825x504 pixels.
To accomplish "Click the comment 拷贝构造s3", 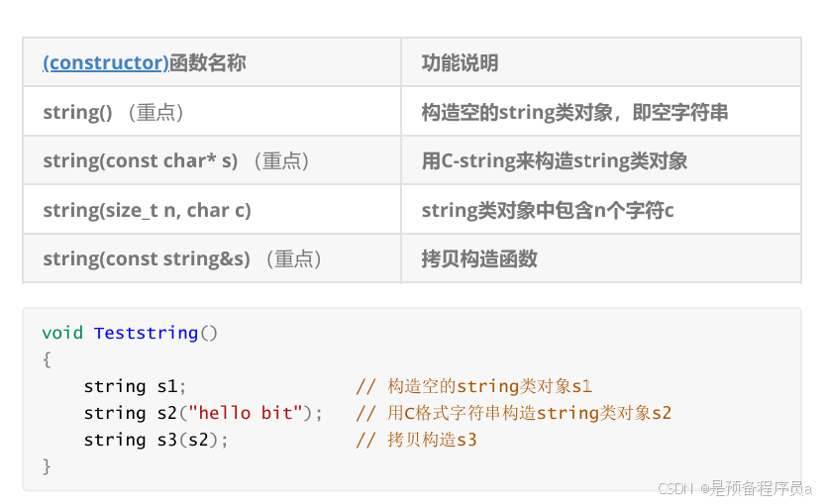I will coord(416,440).
